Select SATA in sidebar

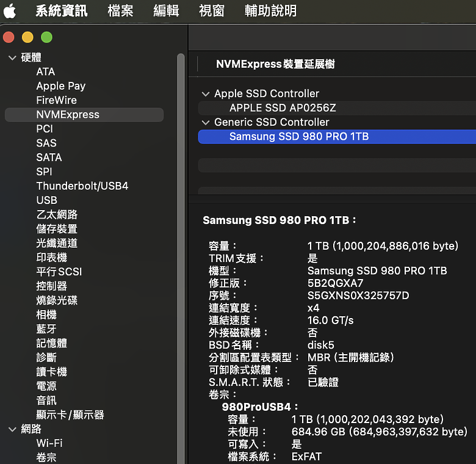49,158
